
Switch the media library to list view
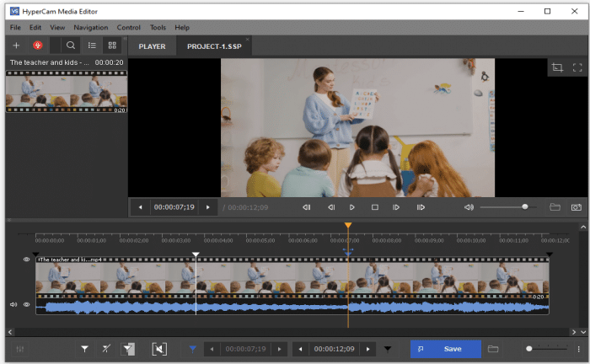pos(93,45)
